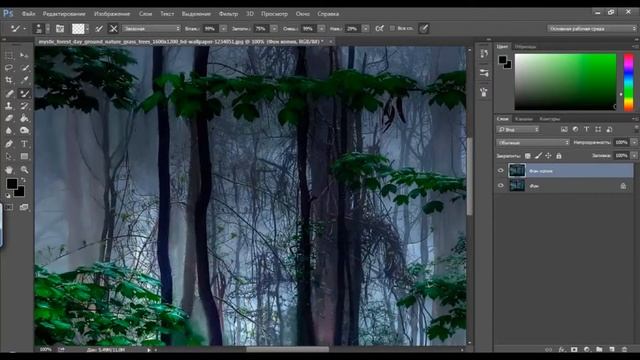Image resolution: width=640 pixels, height=360 pixels.
Task: Select the Crop tool
Action: (9, 80)
